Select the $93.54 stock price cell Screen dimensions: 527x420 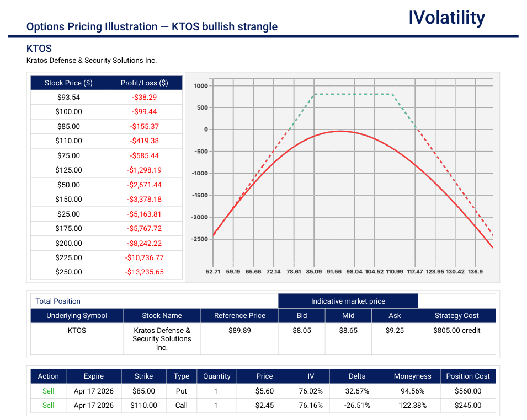coord(68,96)
